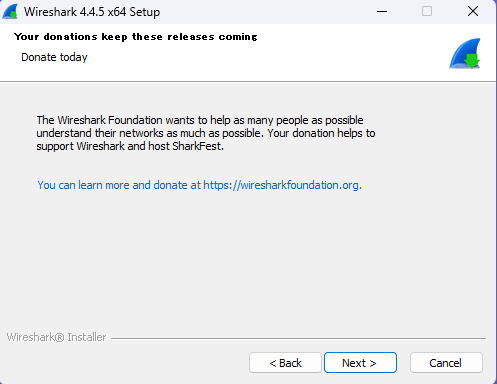The width and height of the screenshot is (497, 384).
Task: Minimize the Wireshark Setup window
Action: click(x=382, y=12)
